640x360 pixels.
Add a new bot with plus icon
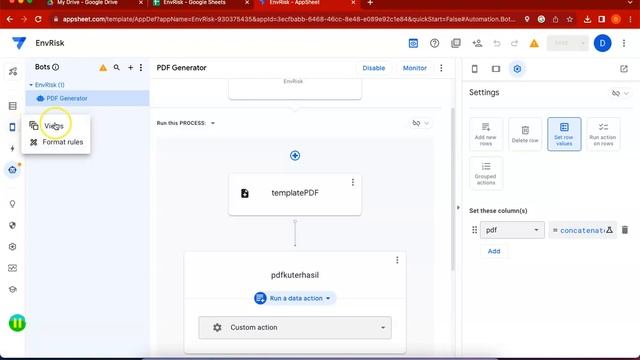point(131,67)
